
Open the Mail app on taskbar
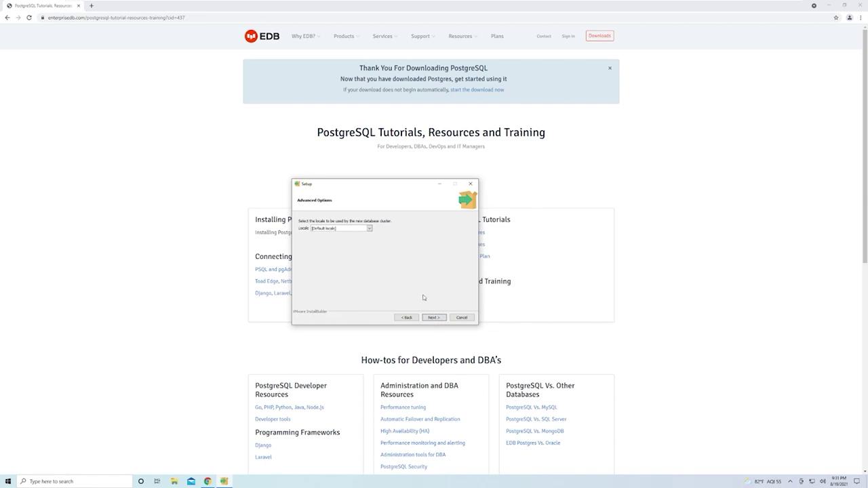pyautogui.click(x=191, y=481)
